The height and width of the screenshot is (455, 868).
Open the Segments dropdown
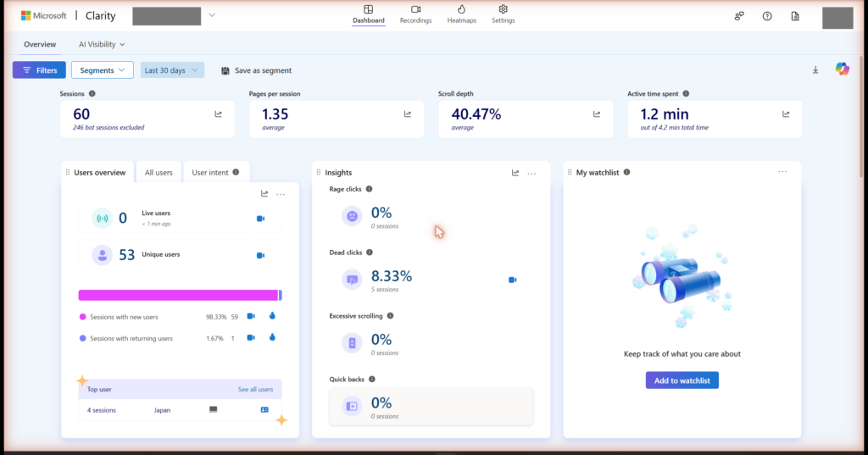click(103, 70)
